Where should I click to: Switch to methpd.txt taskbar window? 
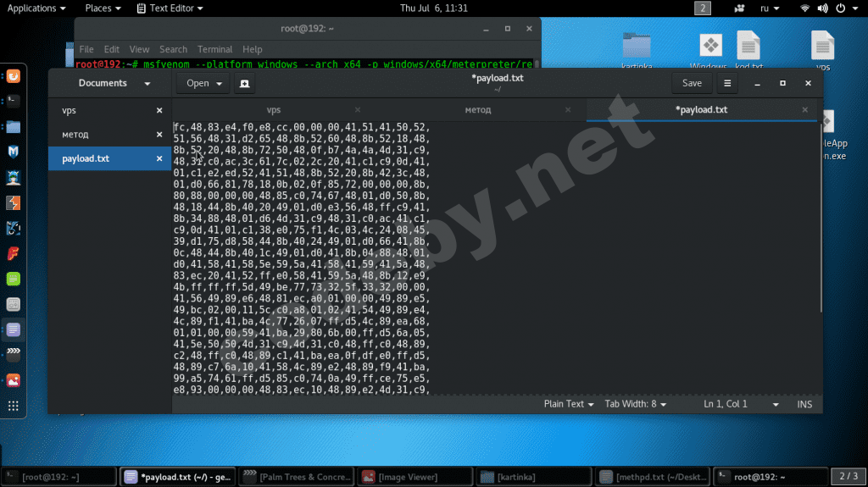(x=652, y=477)
